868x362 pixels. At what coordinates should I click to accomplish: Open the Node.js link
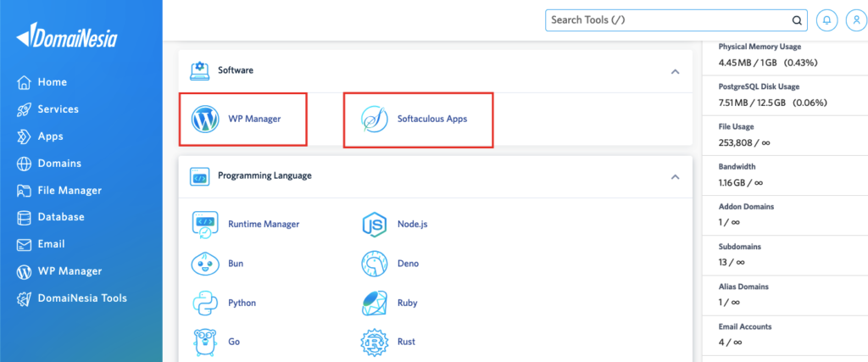tap(413, 225)
